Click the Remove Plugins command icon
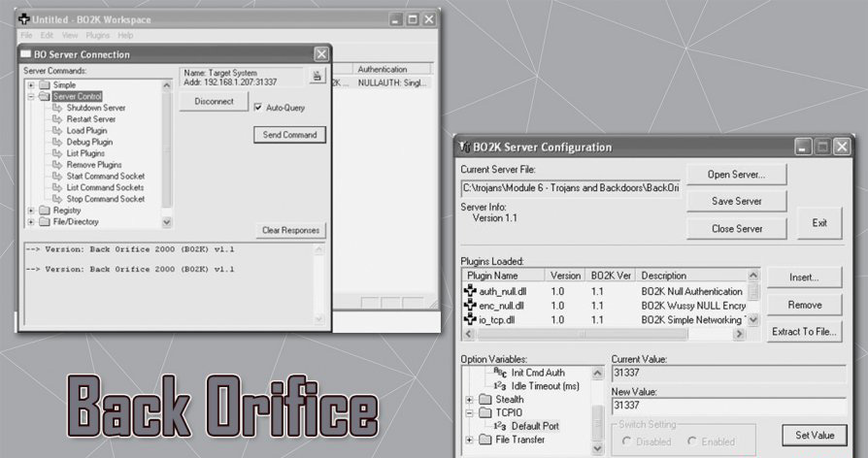This screenshot has width=868, height=458. pyautogui.click(x=57, y=164)
